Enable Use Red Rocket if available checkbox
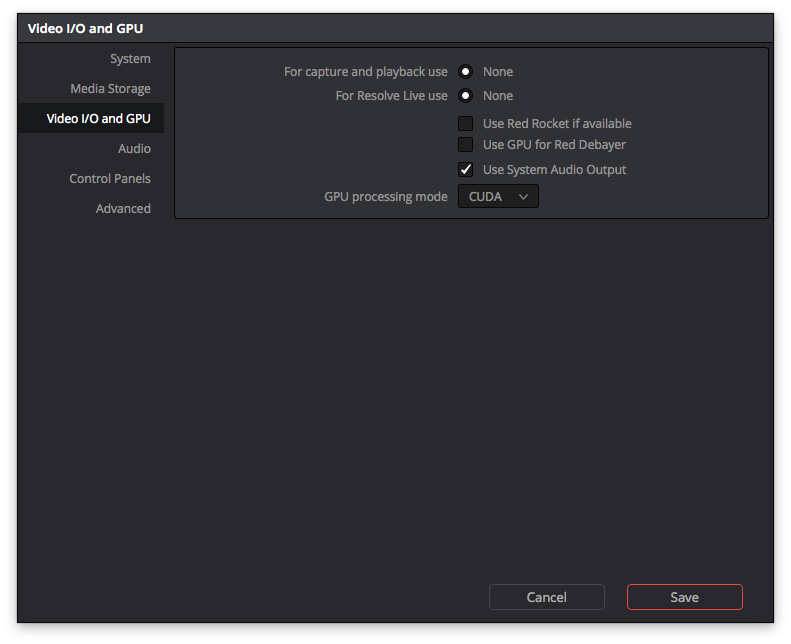This screenshot has height=644, width=791. pos(466,124)
